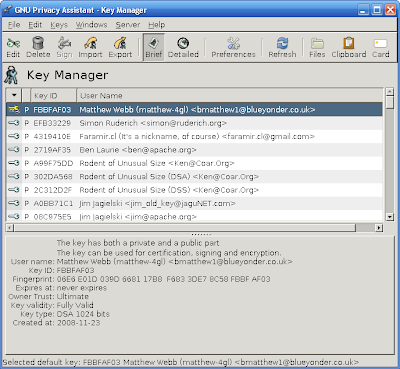
Task: Select the Matthew Webb key row
Action: click(x=194, y=110)
